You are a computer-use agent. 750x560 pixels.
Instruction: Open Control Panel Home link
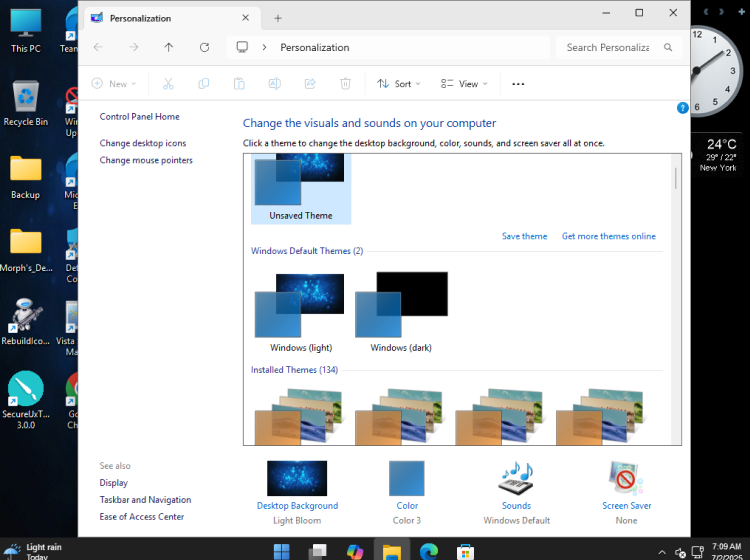[140, 116]
